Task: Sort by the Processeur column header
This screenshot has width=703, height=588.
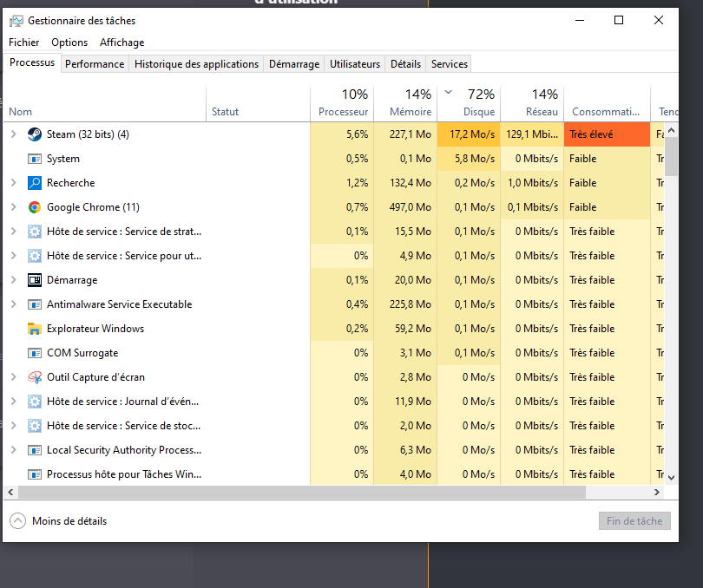Action: [x=342, y=103]
